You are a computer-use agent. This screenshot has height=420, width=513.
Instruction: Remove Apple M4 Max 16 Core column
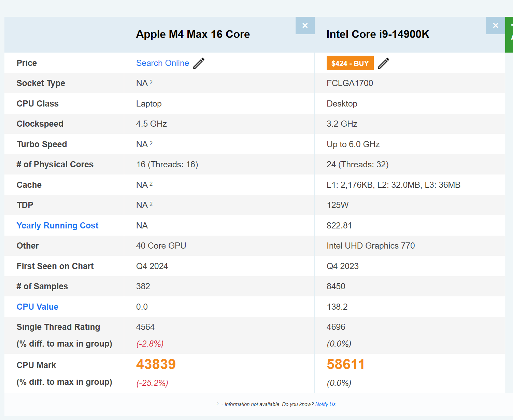pos(305,26)
